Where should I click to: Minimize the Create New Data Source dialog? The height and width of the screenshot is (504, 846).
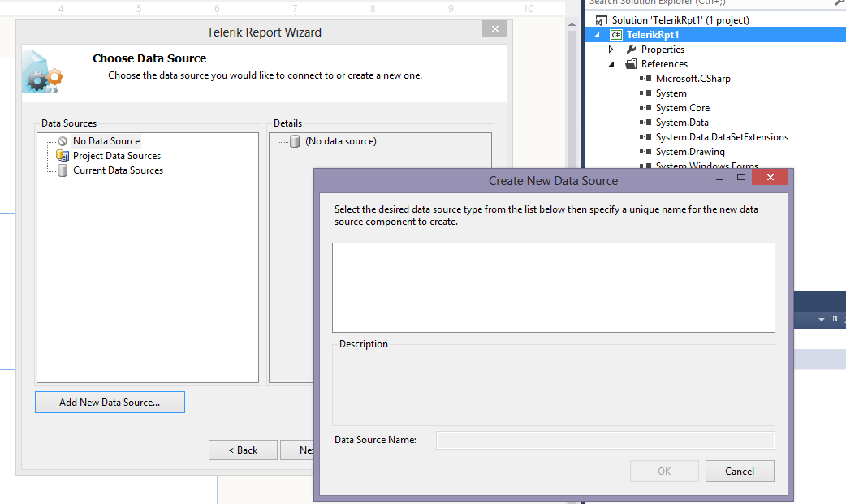pos(719,177)
